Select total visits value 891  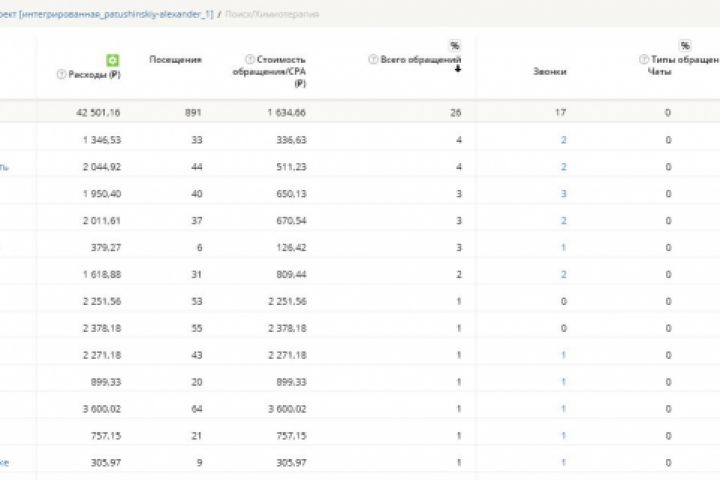click(x=193, y=113)
